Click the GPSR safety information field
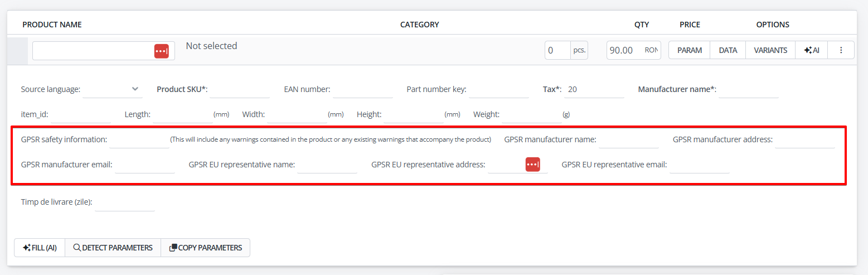The width and height of the screenshot is (868, 275). click(139, 139)
